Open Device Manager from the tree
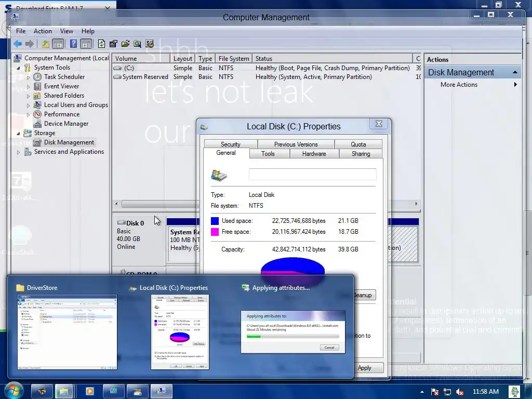The height and width of the screenshot is (399, 532). click(66, 124)
